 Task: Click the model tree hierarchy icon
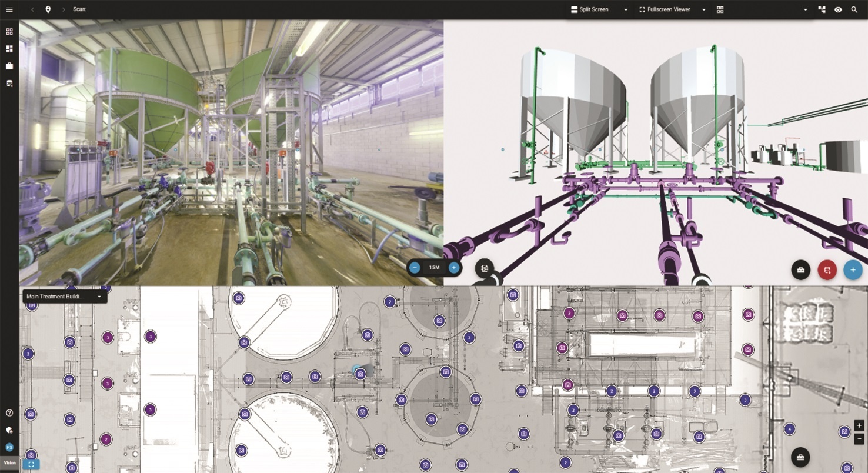click(x=822, y=9)
